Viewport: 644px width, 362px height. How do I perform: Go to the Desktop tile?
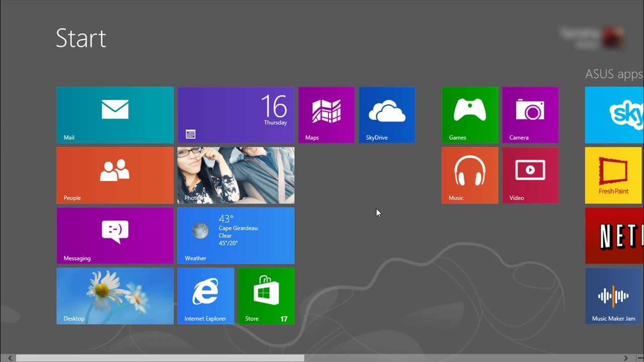click(115, 296)
